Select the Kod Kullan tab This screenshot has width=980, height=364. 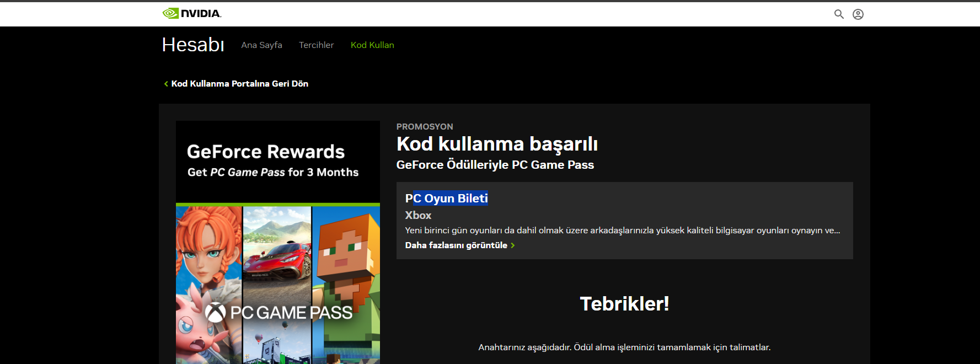(372, 45)
